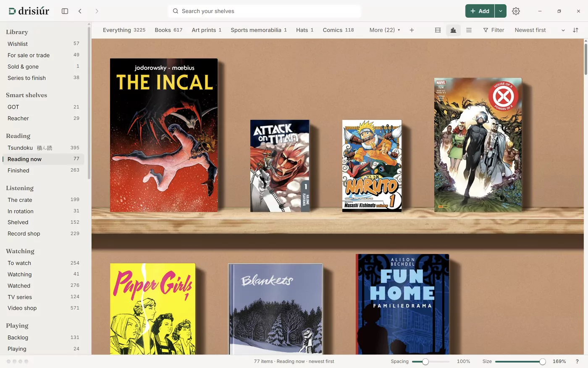Adjust the Size slider

[x=520, y=362]
